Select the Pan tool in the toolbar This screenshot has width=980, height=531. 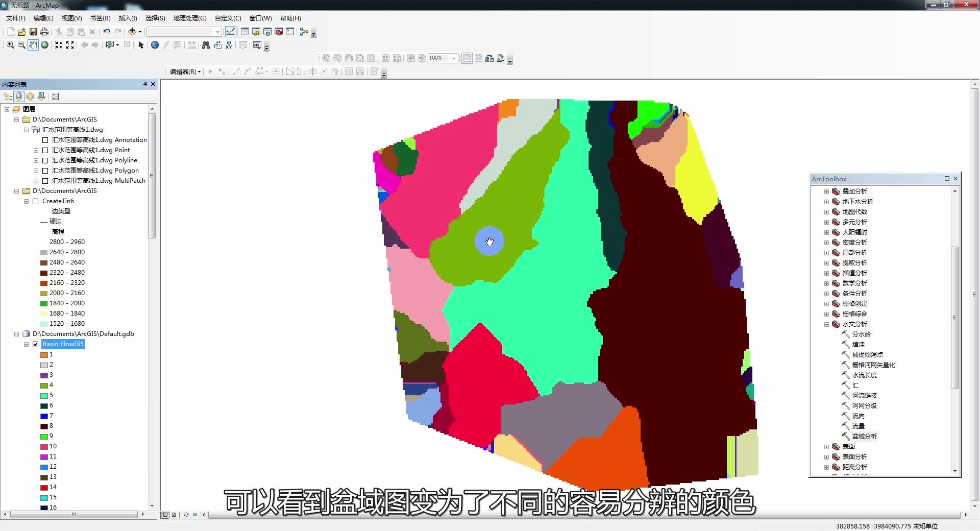[33, 45]
